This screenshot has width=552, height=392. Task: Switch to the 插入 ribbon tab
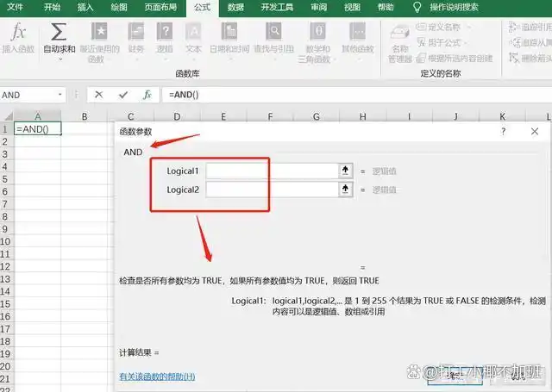pos(85,7)
